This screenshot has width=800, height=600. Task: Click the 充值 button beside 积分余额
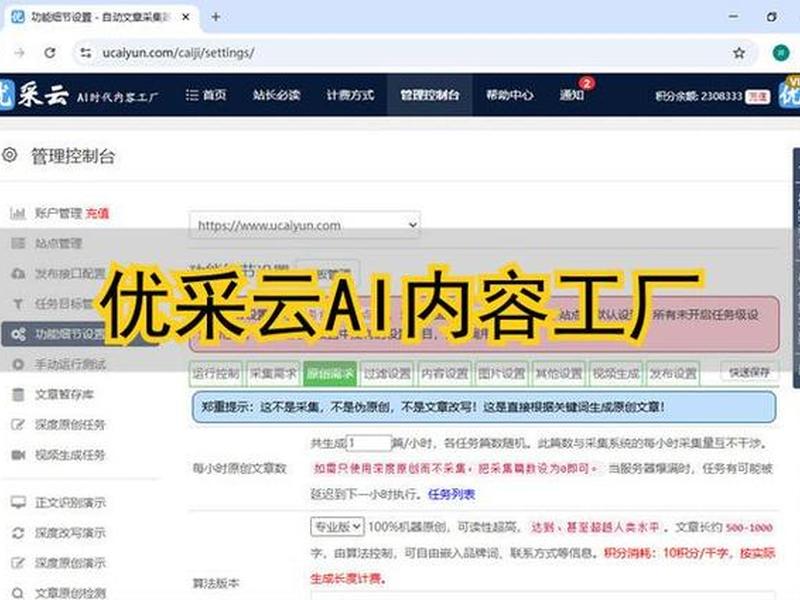tap(758, 96)
